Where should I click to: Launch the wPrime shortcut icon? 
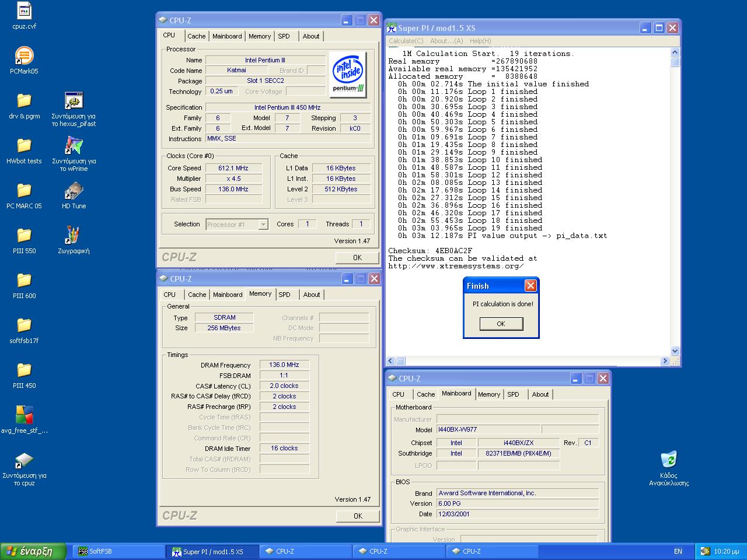click(74, 145)
